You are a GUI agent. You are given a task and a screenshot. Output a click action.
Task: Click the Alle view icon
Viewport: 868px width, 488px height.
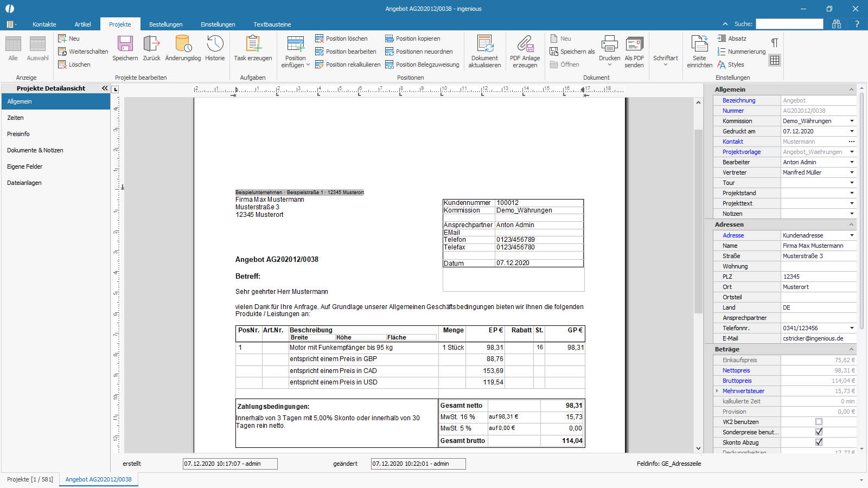pos(13,44)
